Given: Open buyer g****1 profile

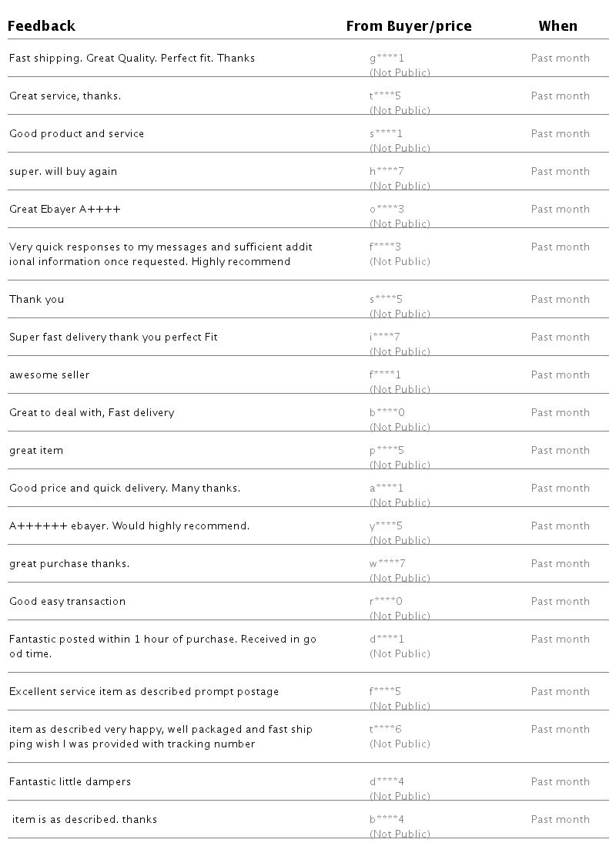Looking at the screenshot, I should tap(387, 59).
